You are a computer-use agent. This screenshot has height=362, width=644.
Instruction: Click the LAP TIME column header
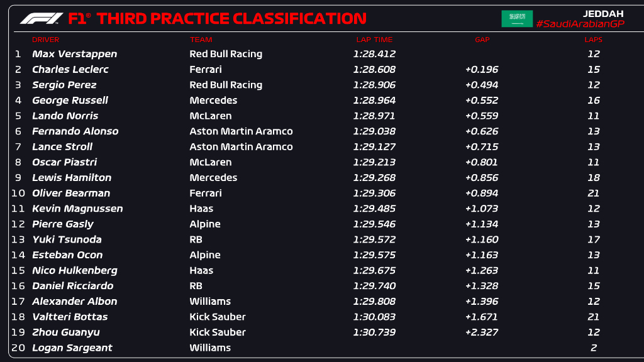point(374,40)
